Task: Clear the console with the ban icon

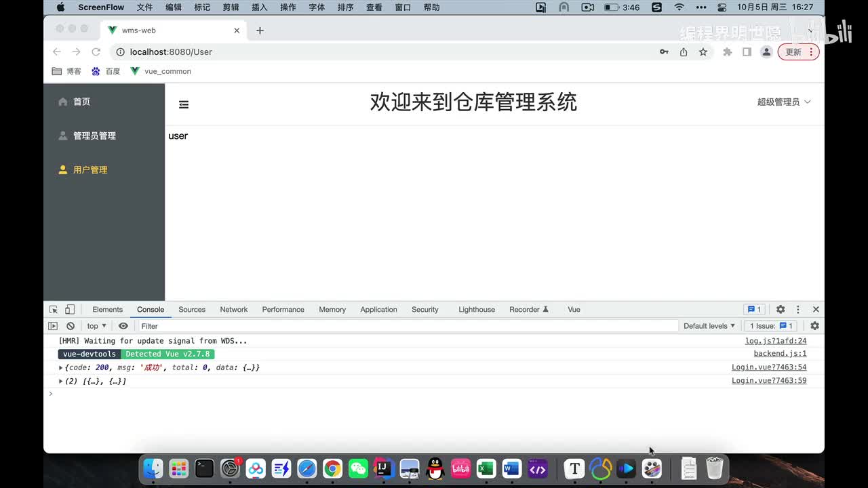Action: pyautogui.click(x=71, y=326)
